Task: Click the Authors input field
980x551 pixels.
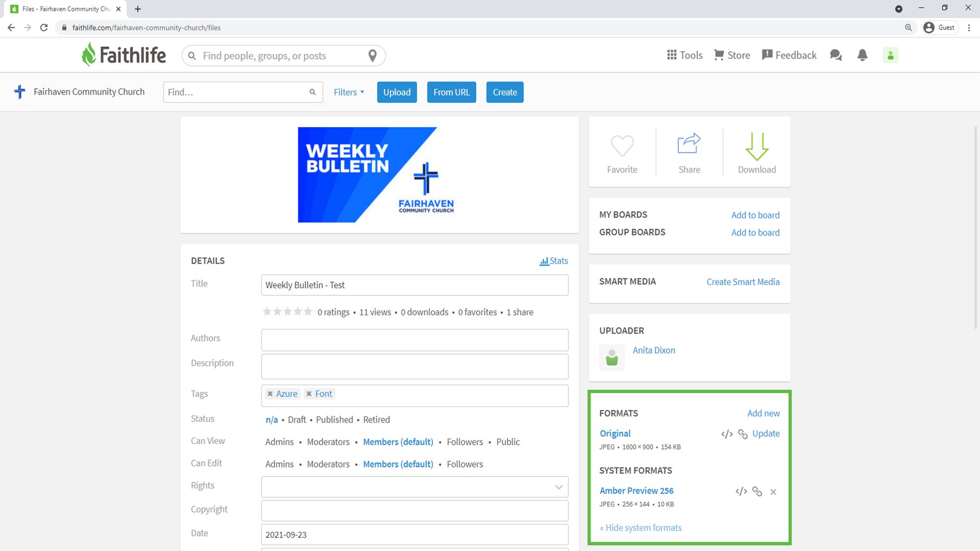Action: coord(414,340)
